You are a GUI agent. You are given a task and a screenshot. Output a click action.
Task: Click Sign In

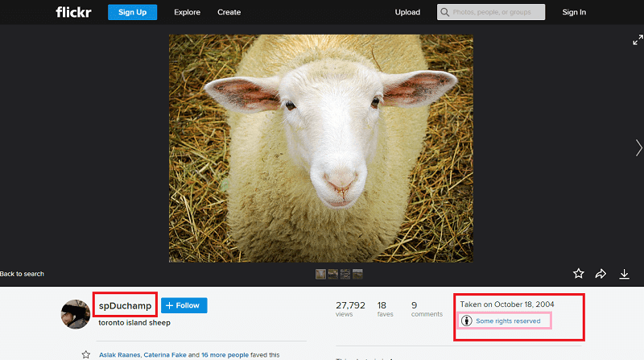[x=574, y=12]
